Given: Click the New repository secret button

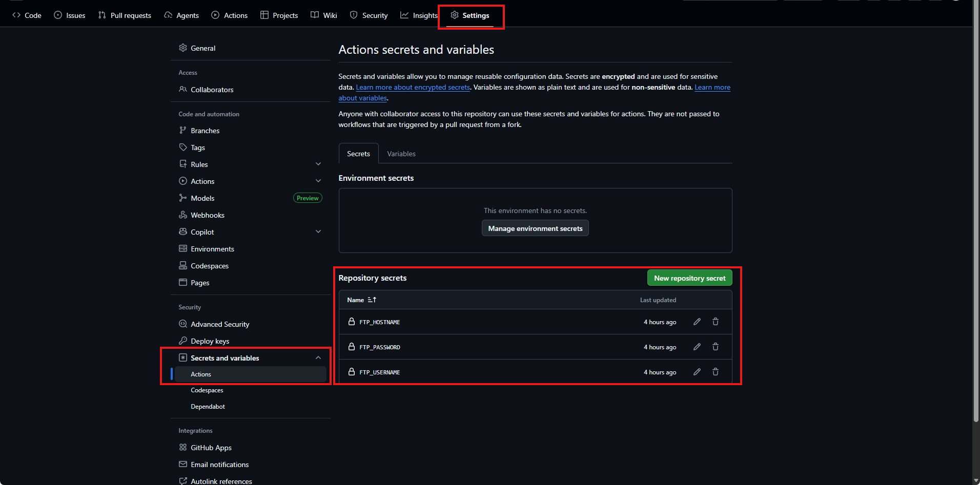Looking at the screenshot, I should click(x=689, y=278).
